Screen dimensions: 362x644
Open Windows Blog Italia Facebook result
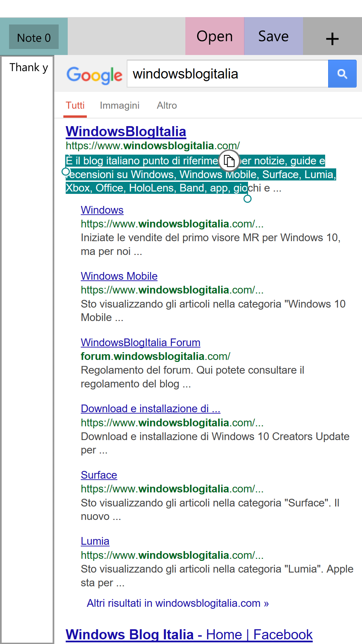tap(189, 635)
